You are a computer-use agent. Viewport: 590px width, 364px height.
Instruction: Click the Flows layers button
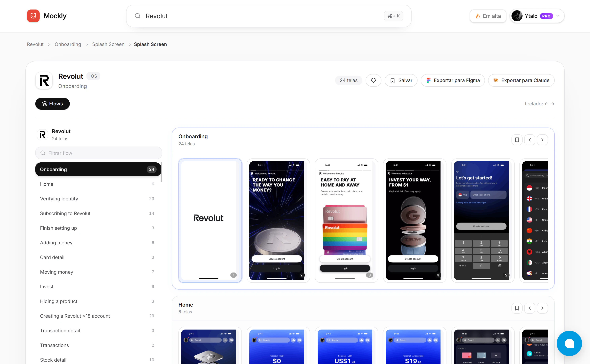click(x=53, y=104)
